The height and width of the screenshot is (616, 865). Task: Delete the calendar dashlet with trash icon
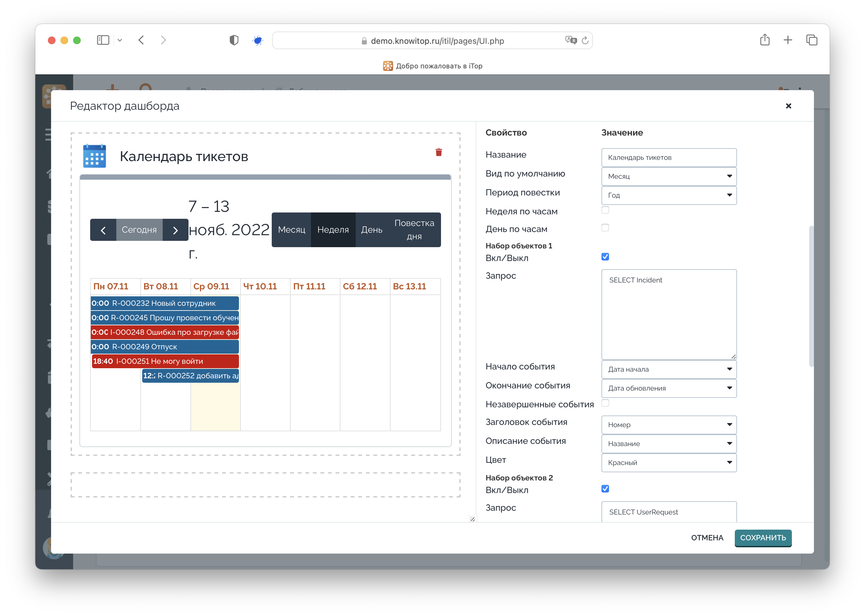pyautogui.click(x=438, y=153)
